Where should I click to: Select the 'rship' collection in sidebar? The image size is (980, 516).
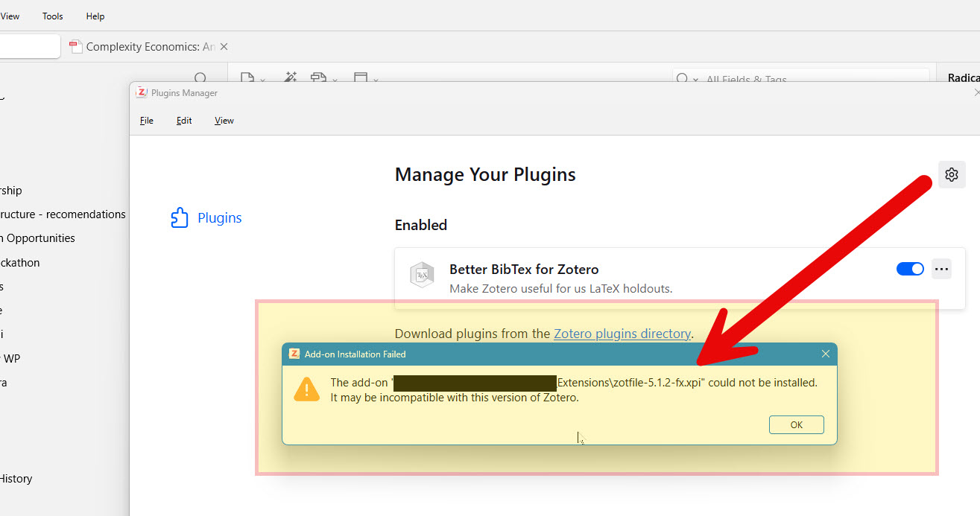(x=11, y=191)
